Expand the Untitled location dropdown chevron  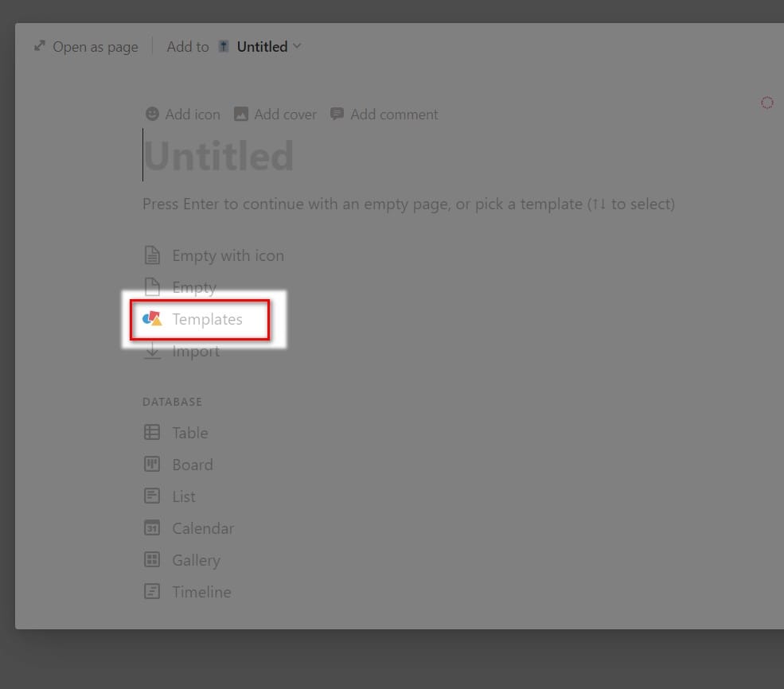click(297, 46)
